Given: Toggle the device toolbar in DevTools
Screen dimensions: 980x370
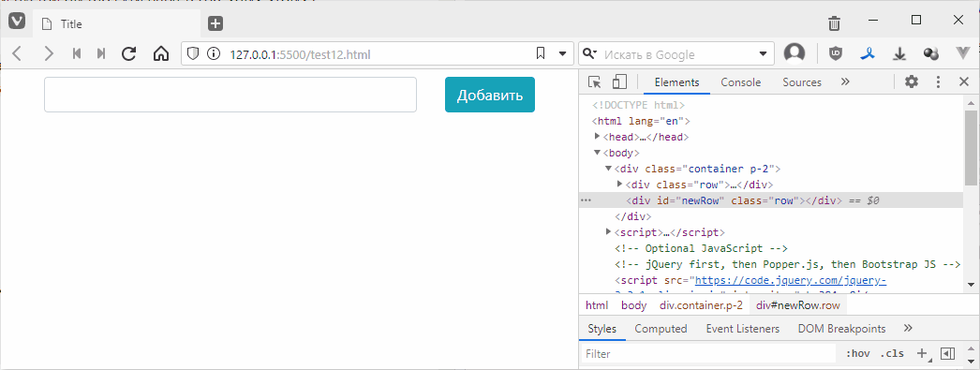Looking at the screenshot, I should [618, 81].
